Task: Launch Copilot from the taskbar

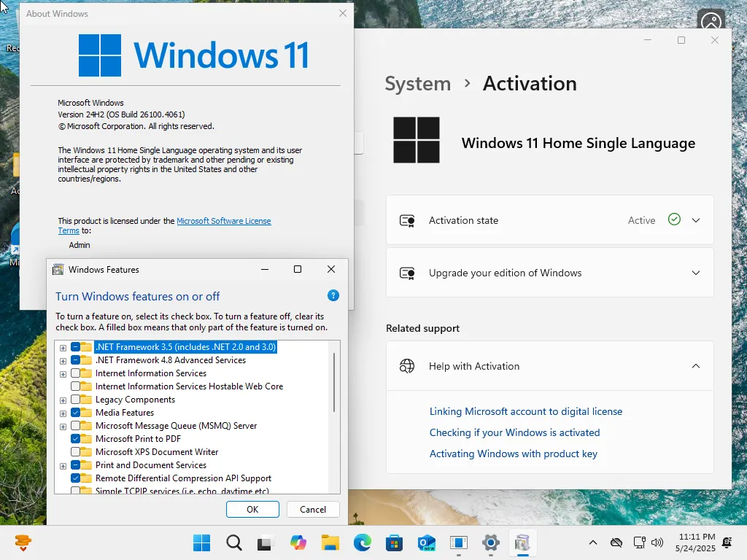Action: pyautogui.click(x=298, y=542)
